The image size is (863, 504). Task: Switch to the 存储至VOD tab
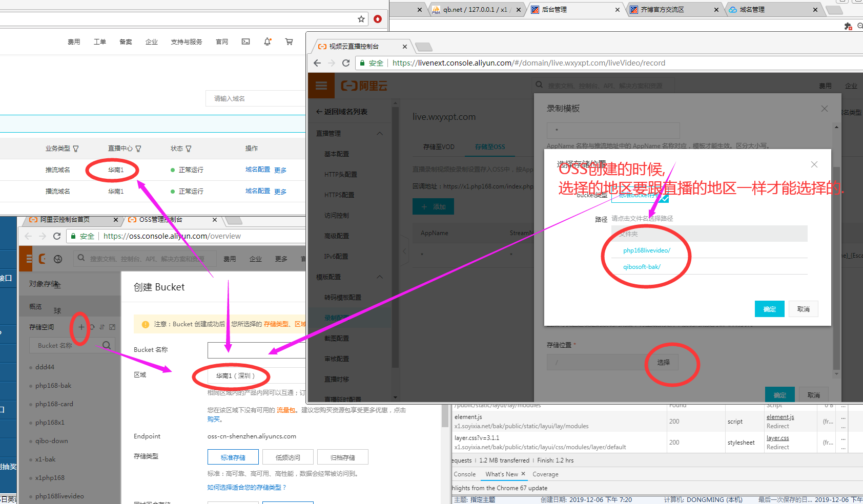click(439, 146)
